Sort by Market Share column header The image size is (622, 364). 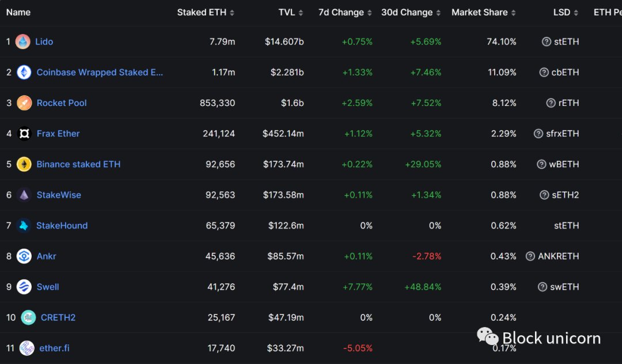(483, 12)
